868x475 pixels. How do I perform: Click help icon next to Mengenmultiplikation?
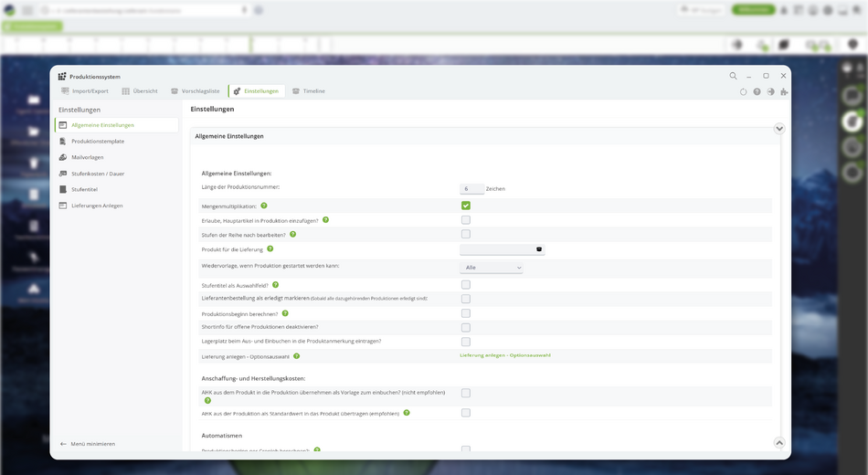(264, 206)
